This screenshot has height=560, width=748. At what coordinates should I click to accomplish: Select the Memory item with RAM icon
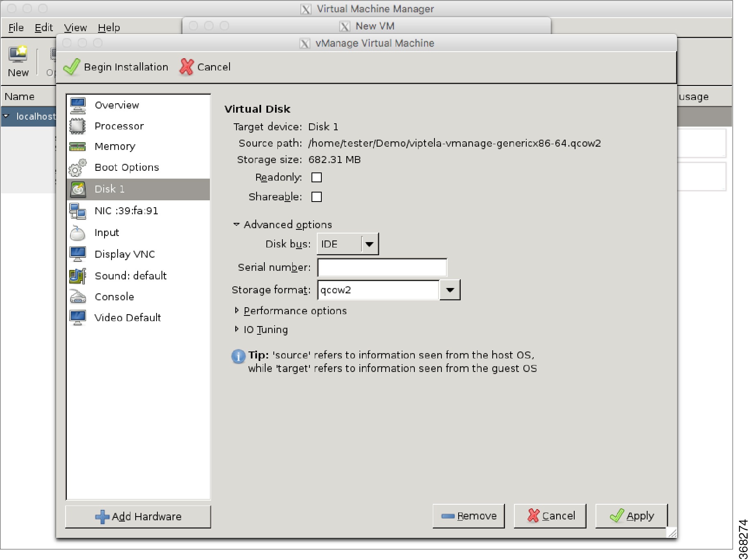[114, 146]
